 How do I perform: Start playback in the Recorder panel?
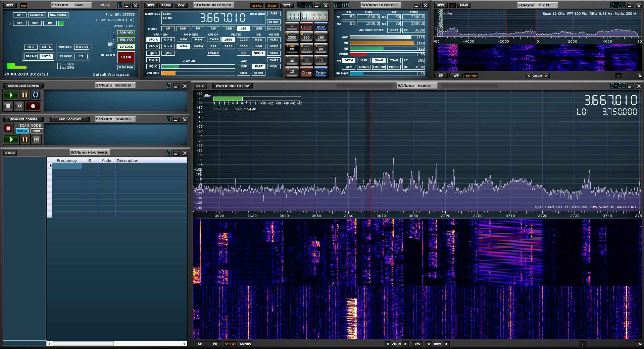point(11,95)
